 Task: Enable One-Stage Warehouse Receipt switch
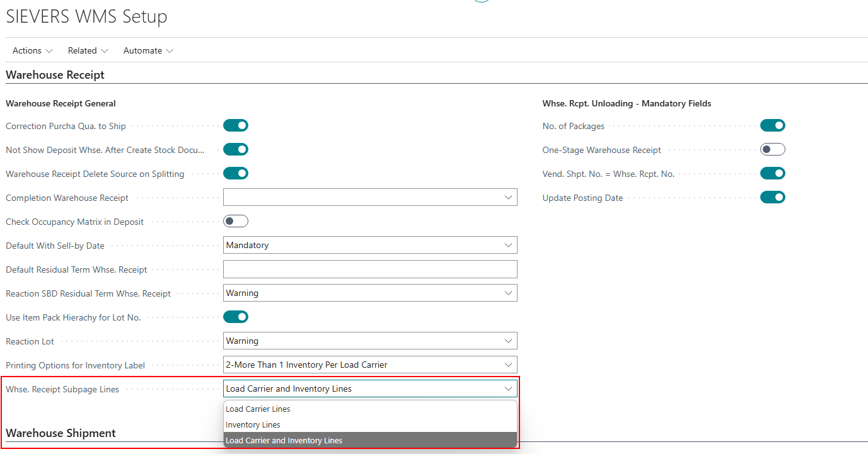pyautogui.click(x=772, y=150)
